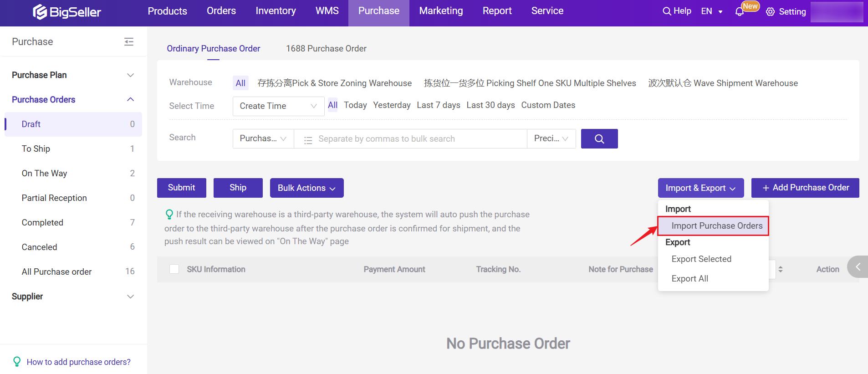Open How to add purchase orders link
Screen dimensions: 868x374
pos(78,362)
